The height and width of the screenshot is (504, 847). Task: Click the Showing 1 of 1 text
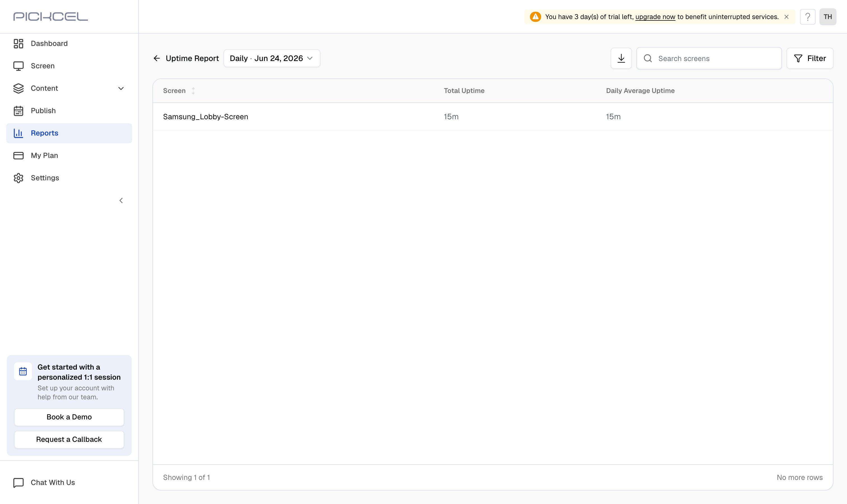[187, 477]
